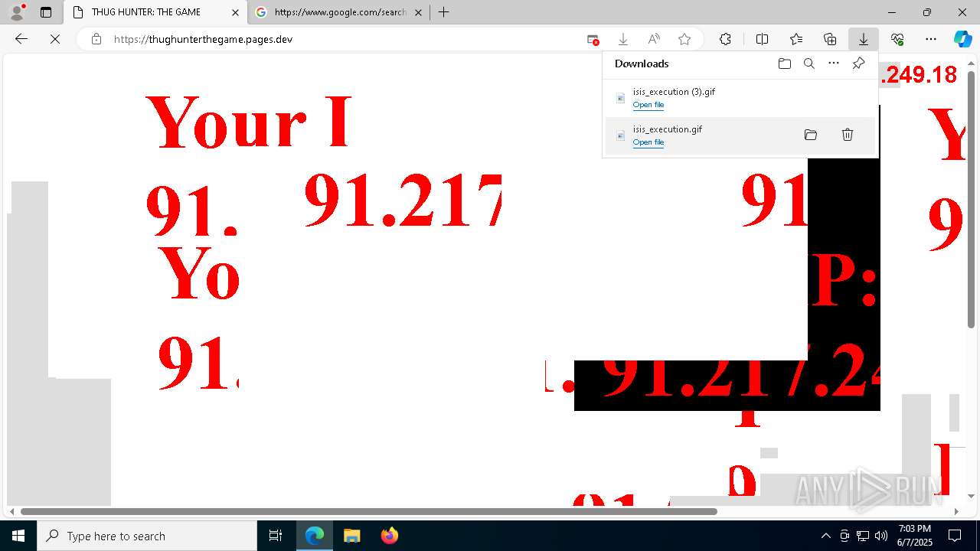Viewport: 980px width, 551px height.
Task: Open network status tray icon
Action: [x=863, y=536]
